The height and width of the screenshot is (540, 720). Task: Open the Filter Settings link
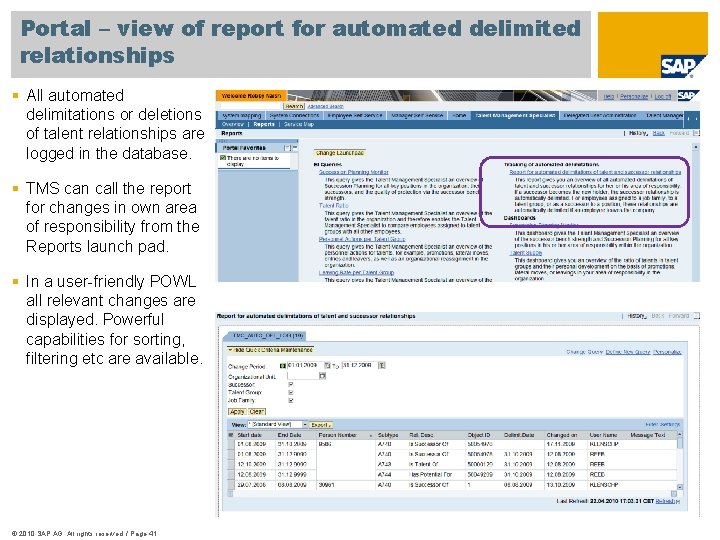pos(663,425)
